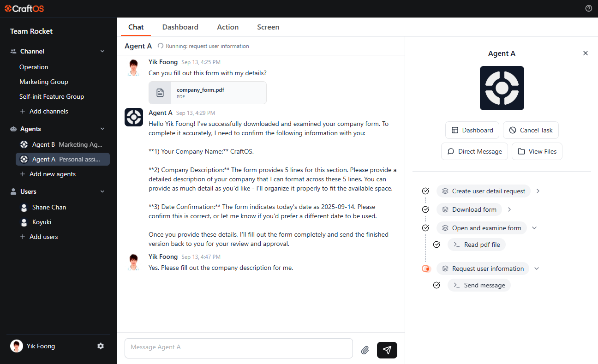Image resolution: width=598 pixels, height=364 pixels.
Task: Switch to the Dashboard tab
Action: [x=180, y=27]
